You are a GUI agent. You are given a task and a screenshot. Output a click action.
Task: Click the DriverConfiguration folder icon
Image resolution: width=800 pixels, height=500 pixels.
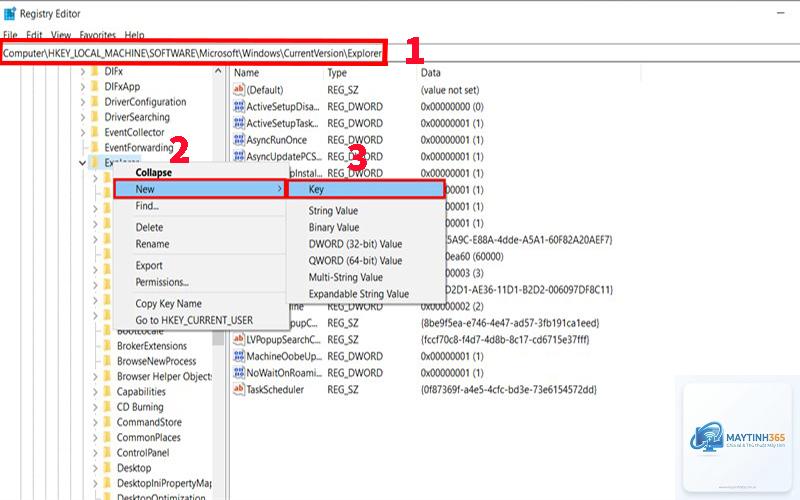95,102
